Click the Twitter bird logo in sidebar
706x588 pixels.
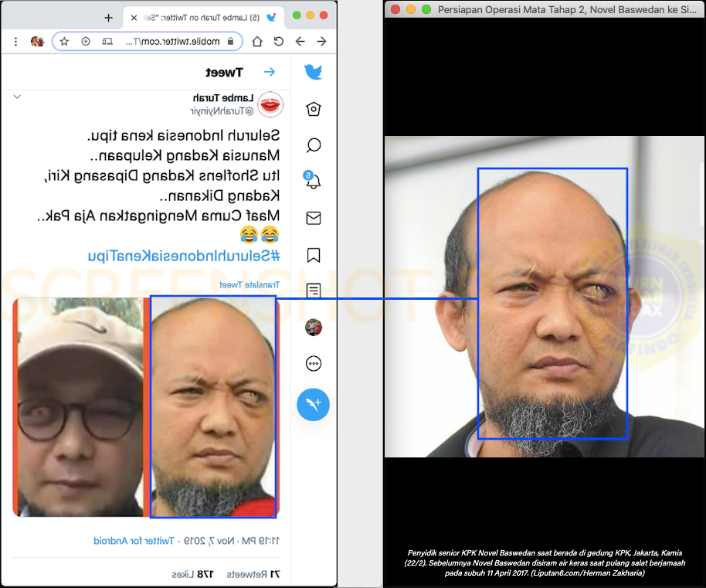coord(313,73)
